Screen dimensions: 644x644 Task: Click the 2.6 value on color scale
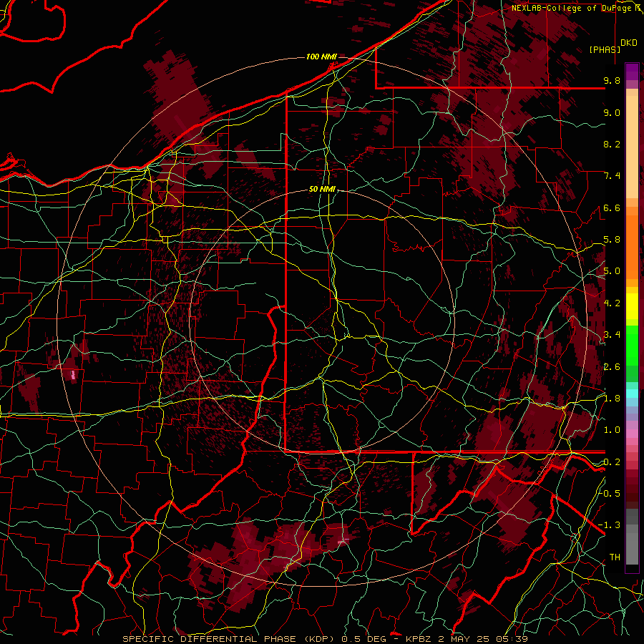pos(612,367)
